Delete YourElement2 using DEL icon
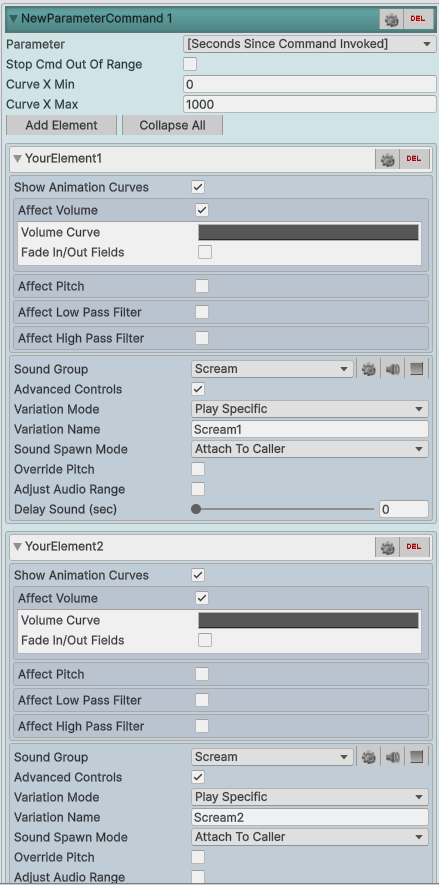Screen dimensions: 439x885 (x=414, y=547)
